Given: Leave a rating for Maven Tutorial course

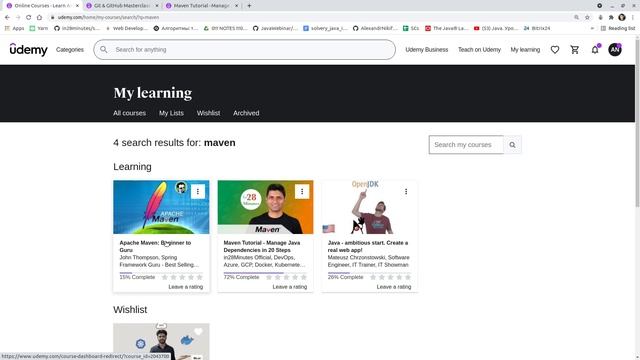Looking at the screenshot, I should pyautogui.click(x=290, y=287).
